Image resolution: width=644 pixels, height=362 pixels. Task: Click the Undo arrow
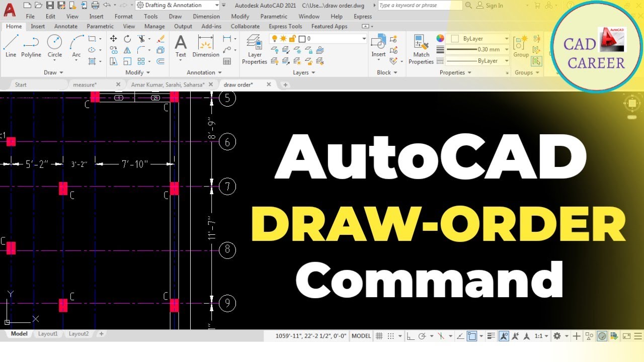[x=106, y=5]
